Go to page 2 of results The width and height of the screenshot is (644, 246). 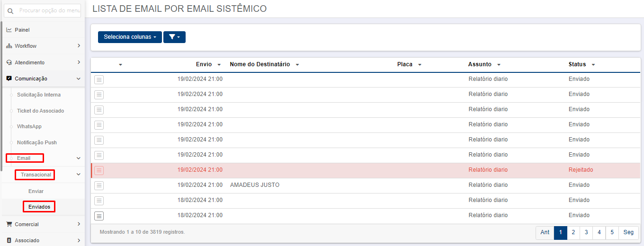click(573, 232)
